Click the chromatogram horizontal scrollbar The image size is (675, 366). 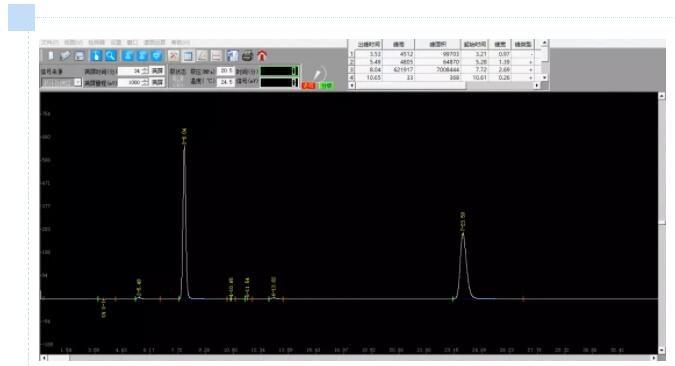(349, 358)
